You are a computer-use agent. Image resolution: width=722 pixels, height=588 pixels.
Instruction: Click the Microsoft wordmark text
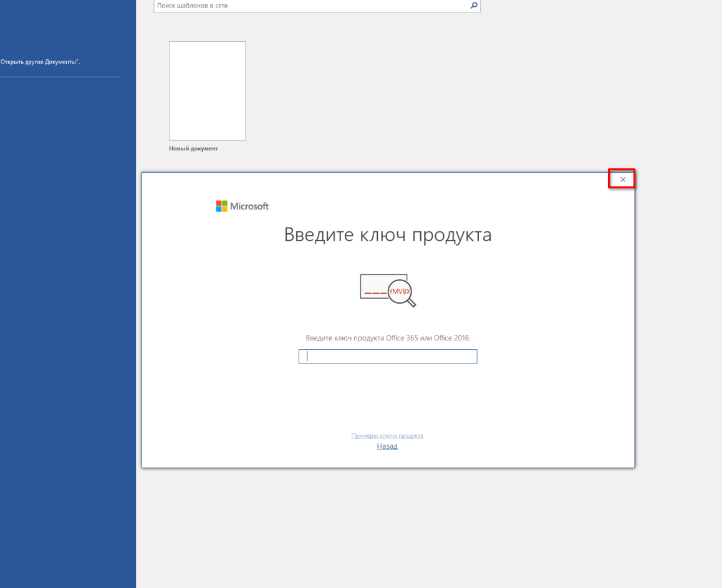coord(249,206)
